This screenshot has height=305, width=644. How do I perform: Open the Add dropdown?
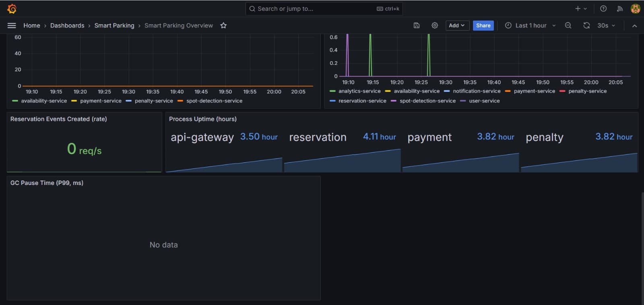457,25
